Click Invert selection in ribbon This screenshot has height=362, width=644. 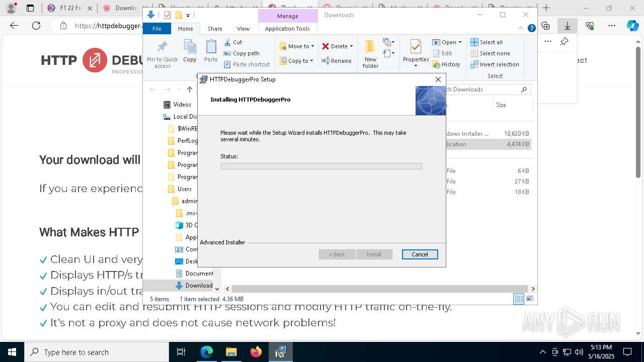coord(495,64)
